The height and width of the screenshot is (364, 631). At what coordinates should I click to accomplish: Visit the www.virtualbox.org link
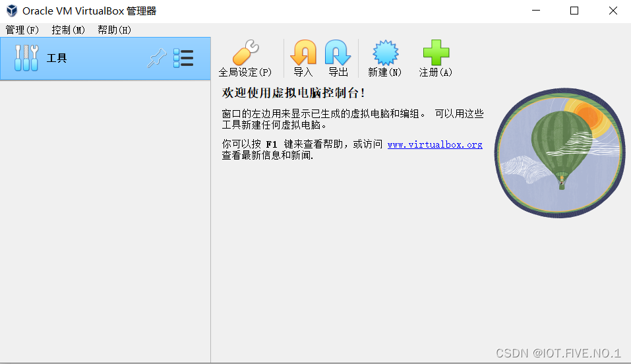click(435, 144)
